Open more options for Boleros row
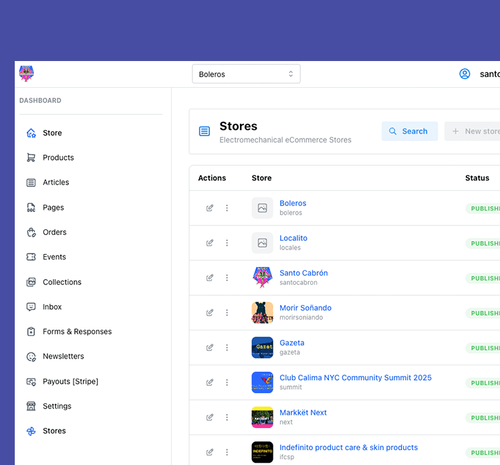Image resolution: width=500 pixels, height=465 pixels. 227,208
